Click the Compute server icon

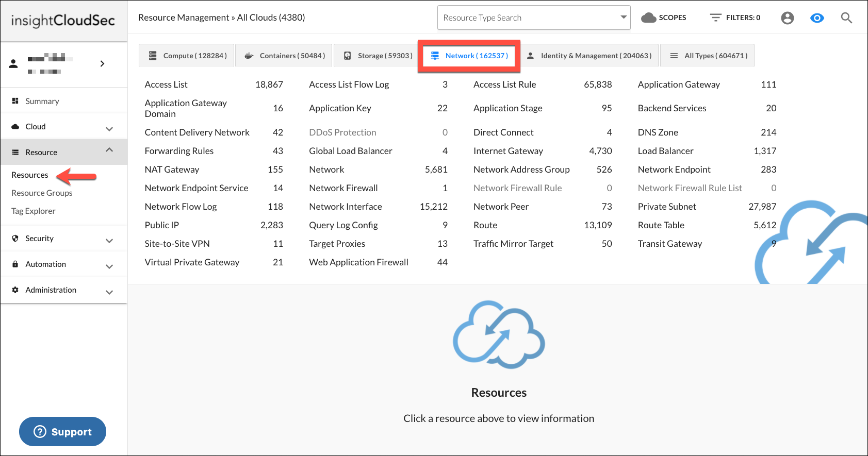(x=153, y=56)
